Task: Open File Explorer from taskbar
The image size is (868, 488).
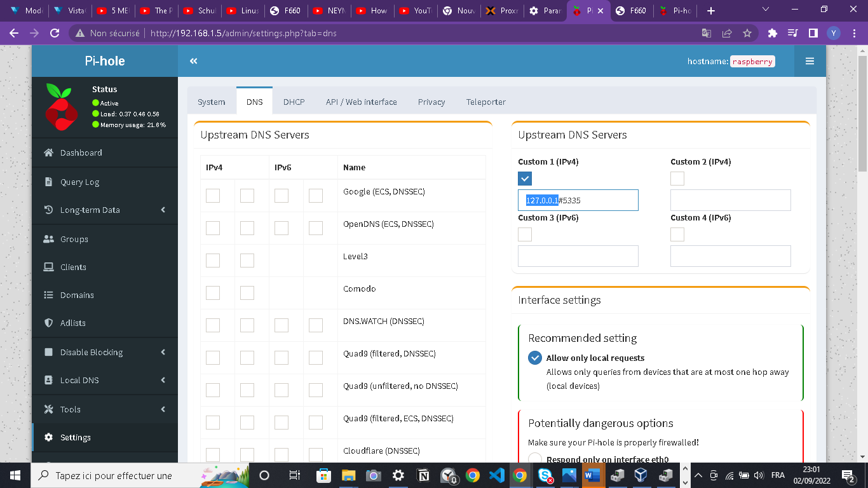Action: 348,475
